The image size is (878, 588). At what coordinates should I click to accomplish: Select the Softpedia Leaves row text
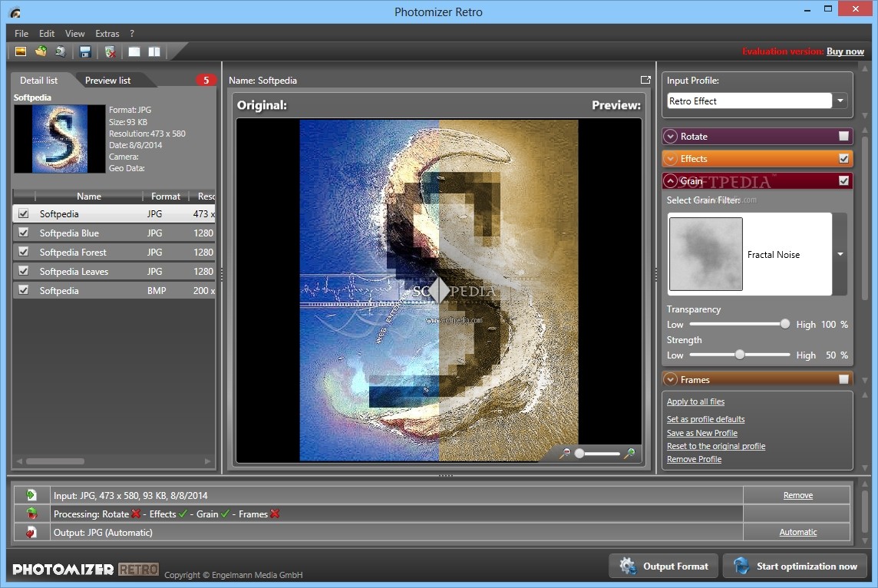(x=74, y=271)
